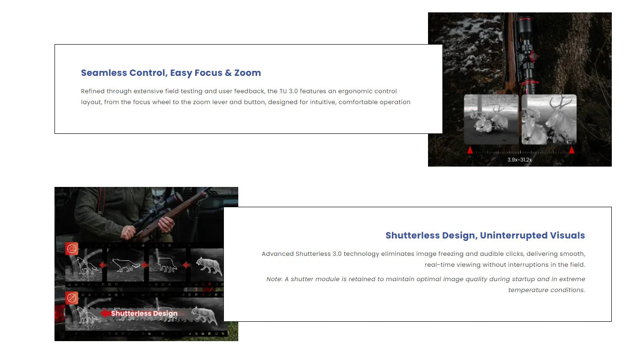Click the Shutterless Design, Uninterrupted Visuals heading
This screenshot has height=355, width=644.
(x=485, y=236)
